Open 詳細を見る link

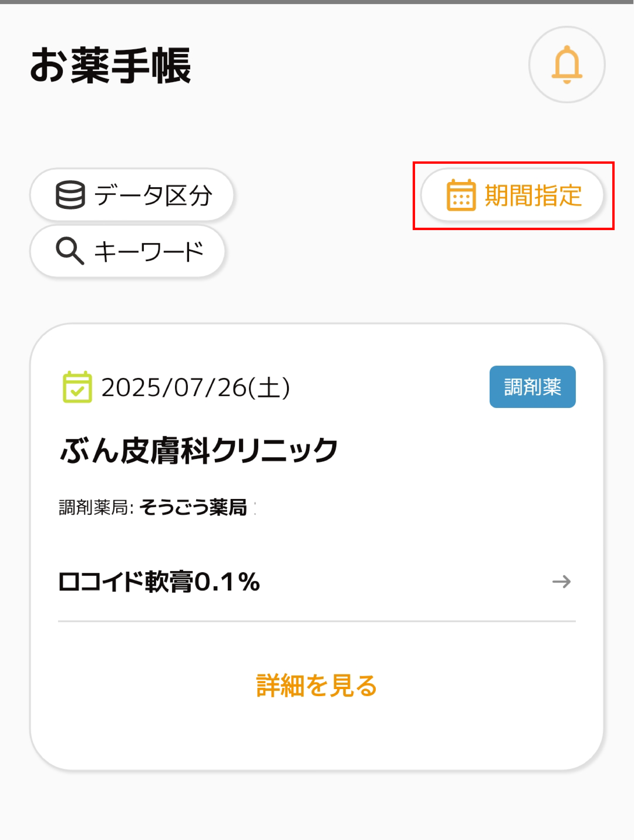coord(316,686)
